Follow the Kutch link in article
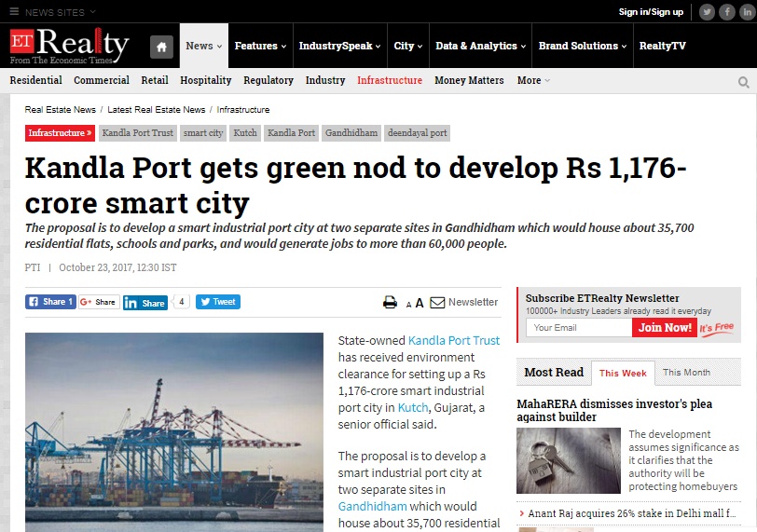This screenshot has height=532, width=757. pyautogui.click(x=413, y=408)
